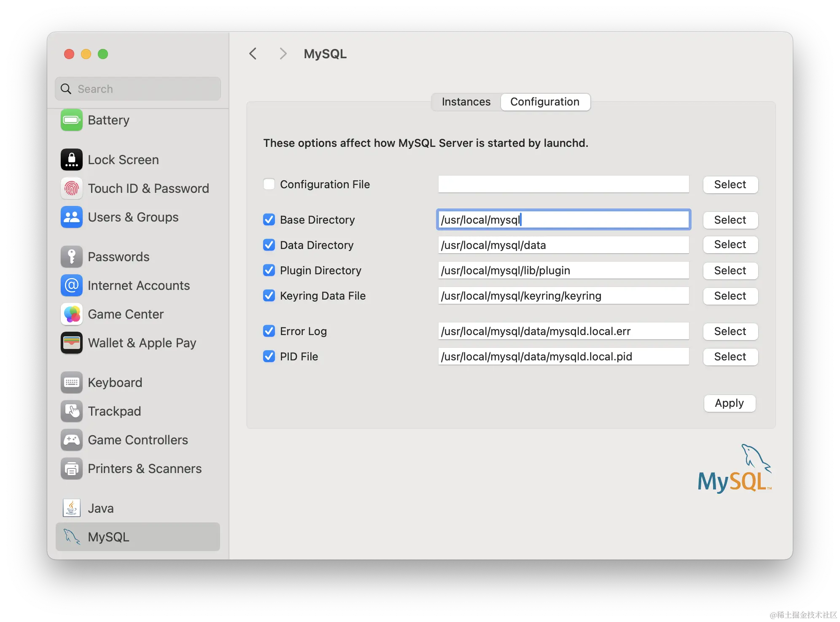The image size is (840, 622).
Task: Open Printers & Scanners icon
Action: click(71, 469)
